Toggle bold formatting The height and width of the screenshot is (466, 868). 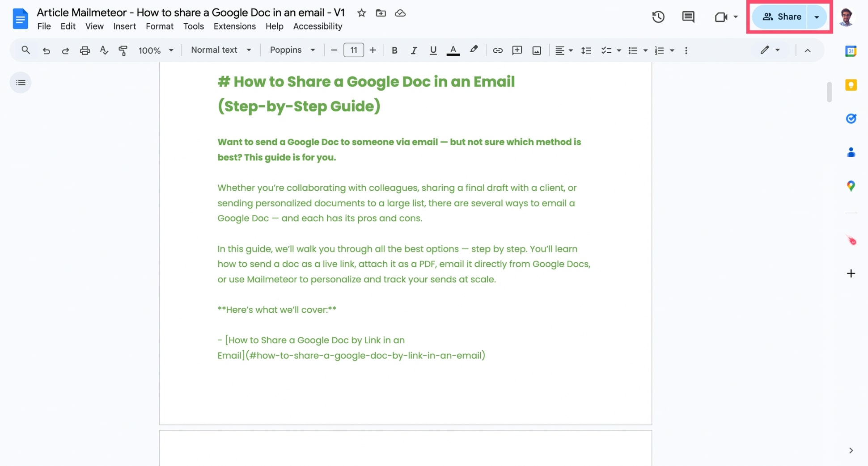394,50
